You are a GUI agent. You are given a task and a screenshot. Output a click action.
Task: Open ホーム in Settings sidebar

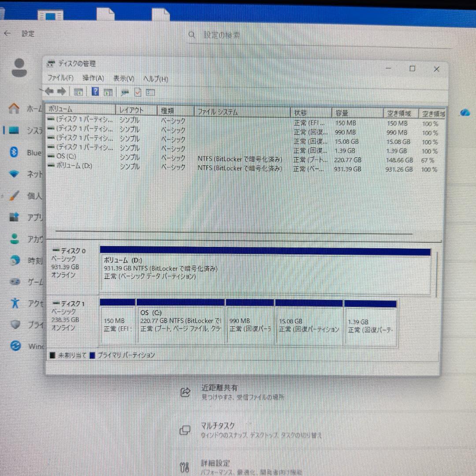(26, 108)
